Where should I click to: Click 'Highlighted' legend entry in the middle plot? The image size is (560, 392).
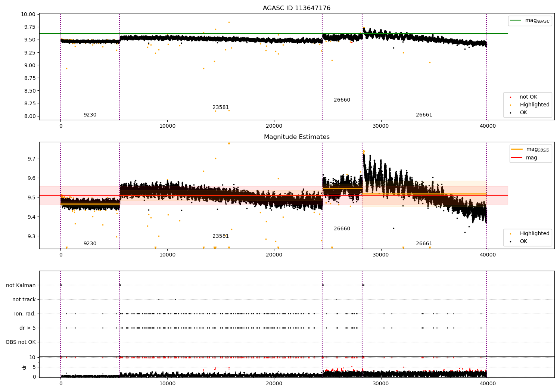pyautogui.click(x=535, y=234)
